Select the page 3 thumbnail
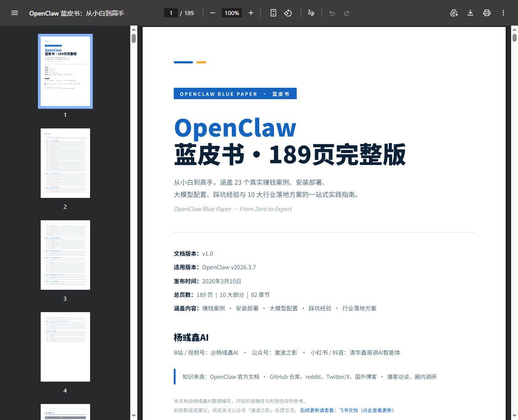This screenshot has width=518, height=420. pos(65,255)
